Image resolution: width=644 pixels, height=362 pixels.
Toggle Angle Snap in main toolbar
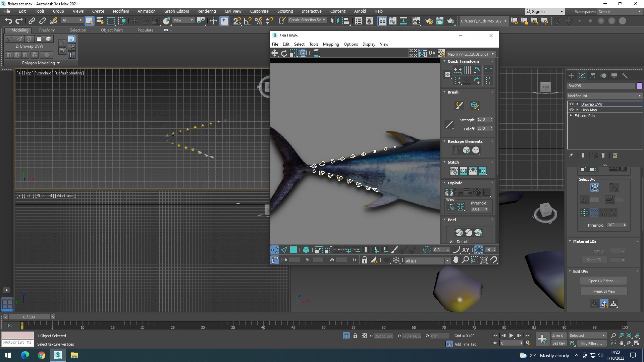(x=248, y=21)
